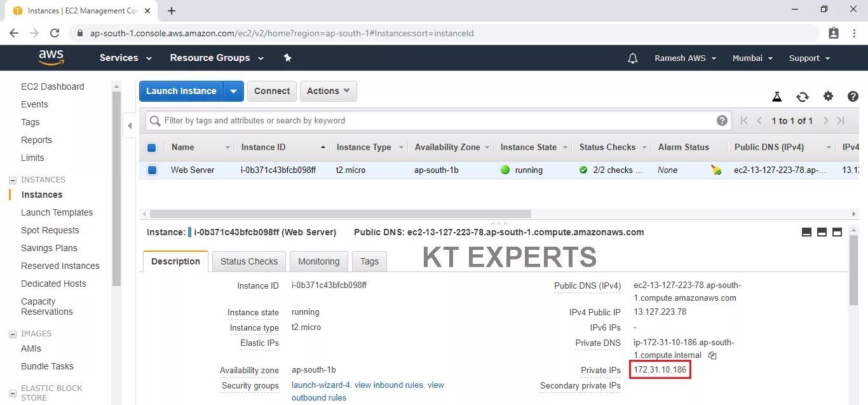The width and height of the screenshot is (868, 405).
Task: Click the browser back arrow
Action: pyautogui.click(x=14, y=33)
